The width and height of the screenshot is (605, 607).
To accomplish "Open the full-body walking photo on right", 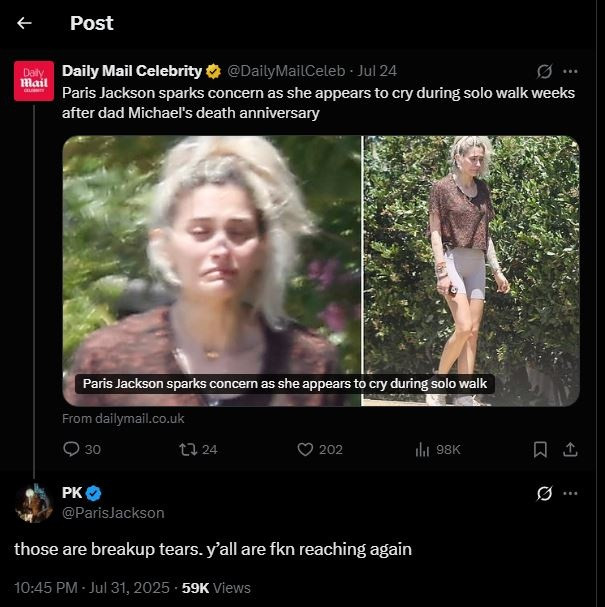I will click(471, 270).
